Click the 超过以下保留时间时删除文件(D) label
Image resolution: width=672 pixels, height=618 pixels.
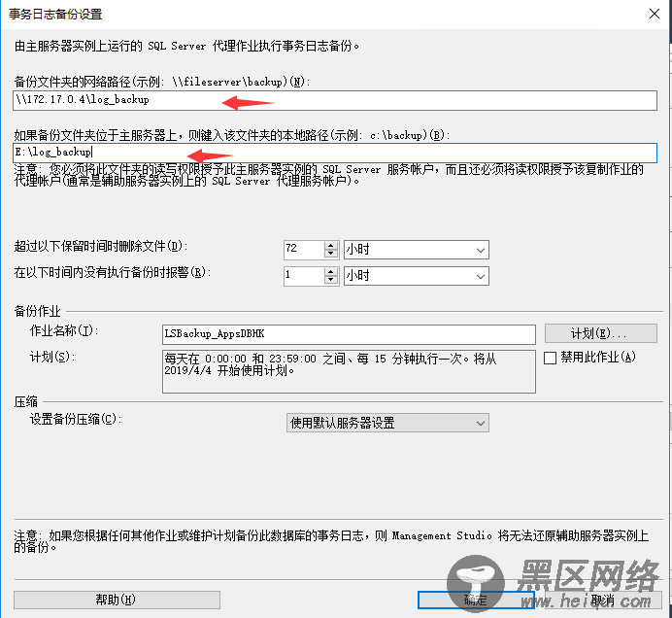pos(101,246)
